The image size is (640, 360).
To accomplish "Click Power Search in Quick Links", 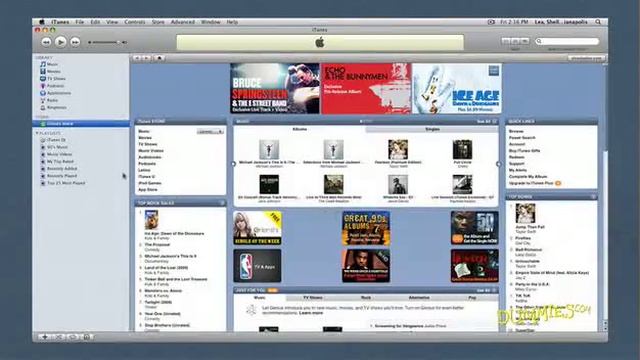I will (522, 138).
